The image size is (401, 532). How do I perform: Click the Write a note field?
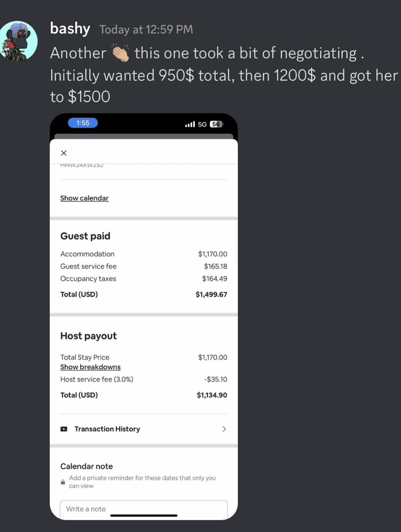click(144, 509)
